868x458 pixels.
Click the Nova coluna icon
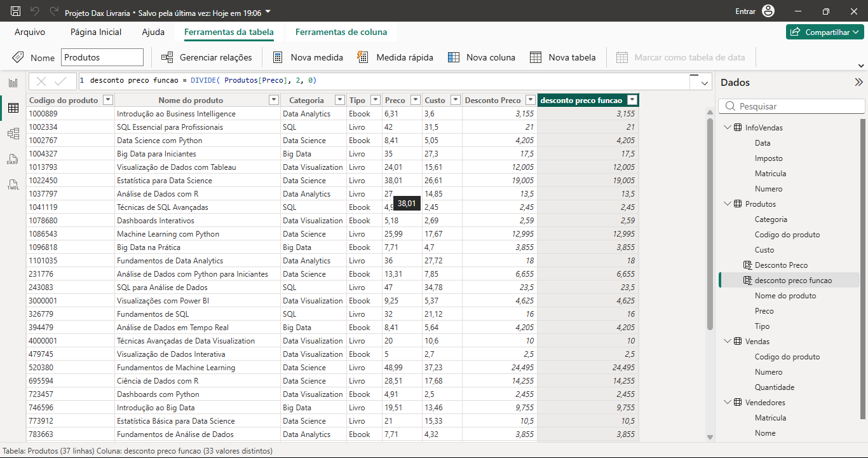(454, 57)
